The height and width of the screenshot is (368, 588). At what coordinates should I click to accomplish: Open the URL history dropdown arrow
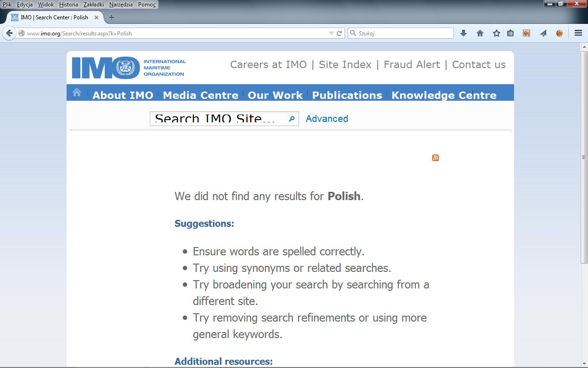331,33
